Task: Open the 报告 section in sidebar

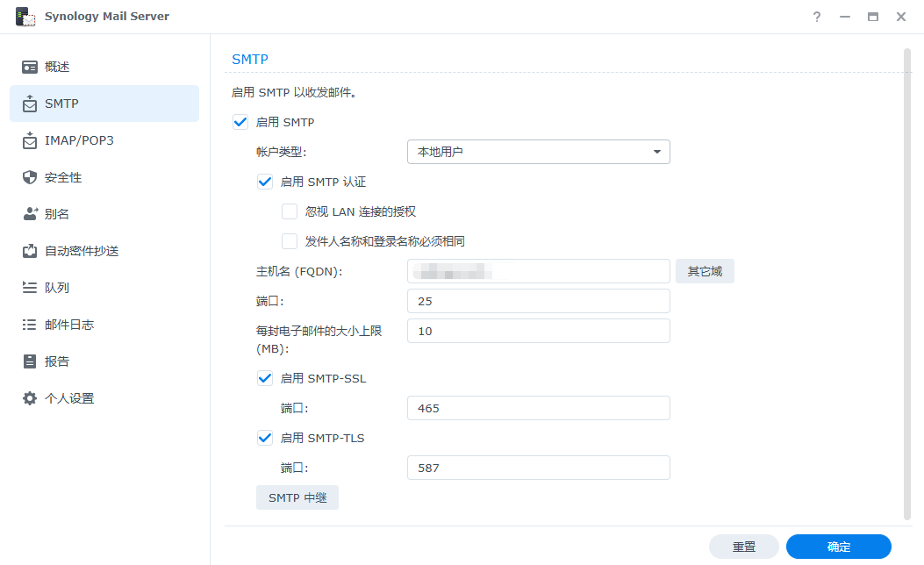Action: click(x=57, y=361)
